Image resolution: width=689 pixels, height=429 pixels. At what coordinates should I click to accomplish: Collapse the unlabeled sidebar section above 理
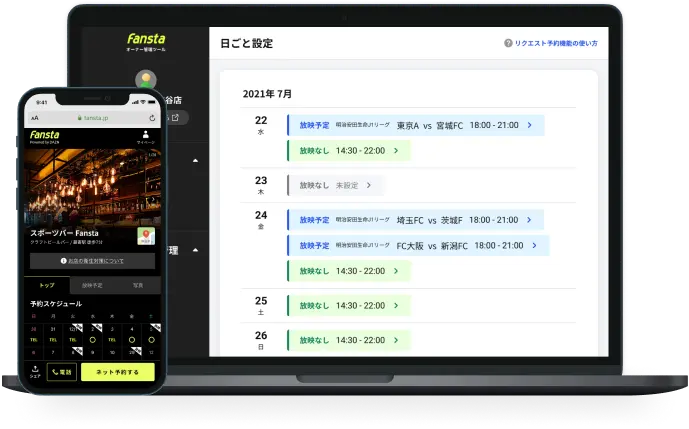[x=195, y=160]
